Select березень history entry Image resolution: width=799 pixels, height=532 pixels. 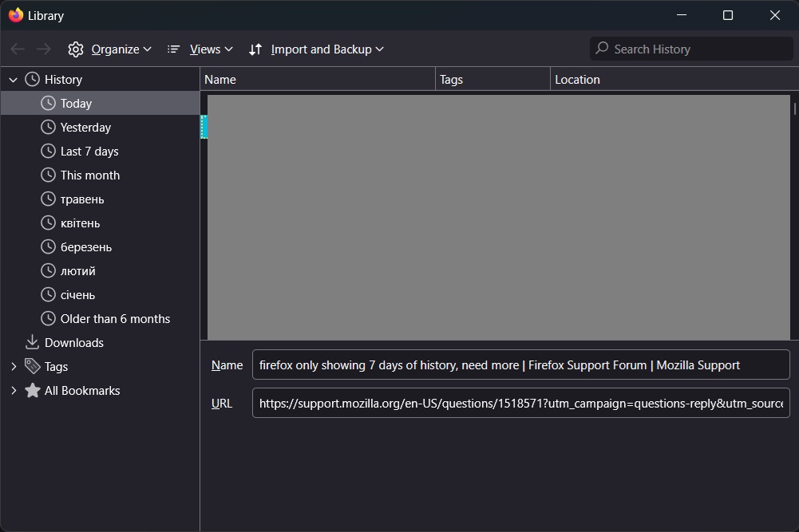tap(101, 247)
